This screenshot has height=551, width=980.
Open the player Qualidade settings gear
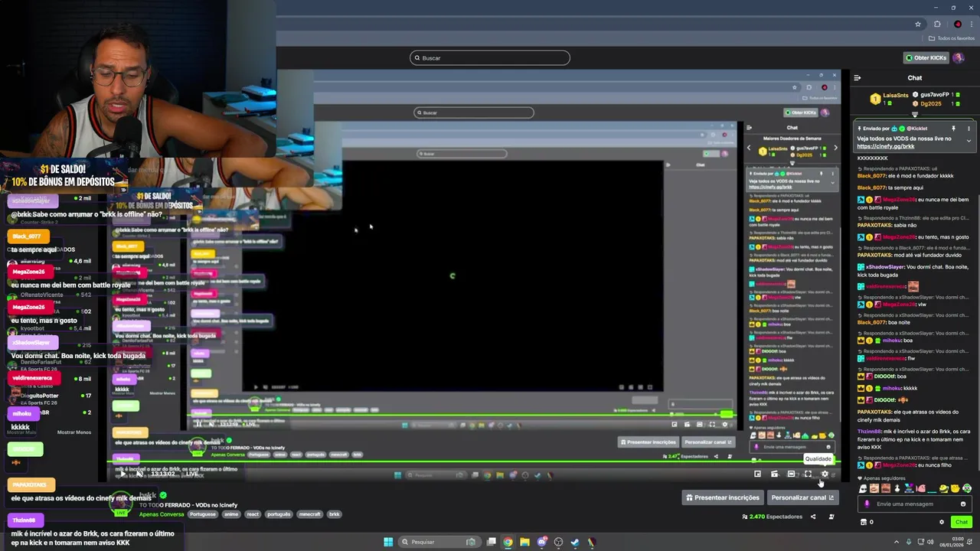point(825,474)
